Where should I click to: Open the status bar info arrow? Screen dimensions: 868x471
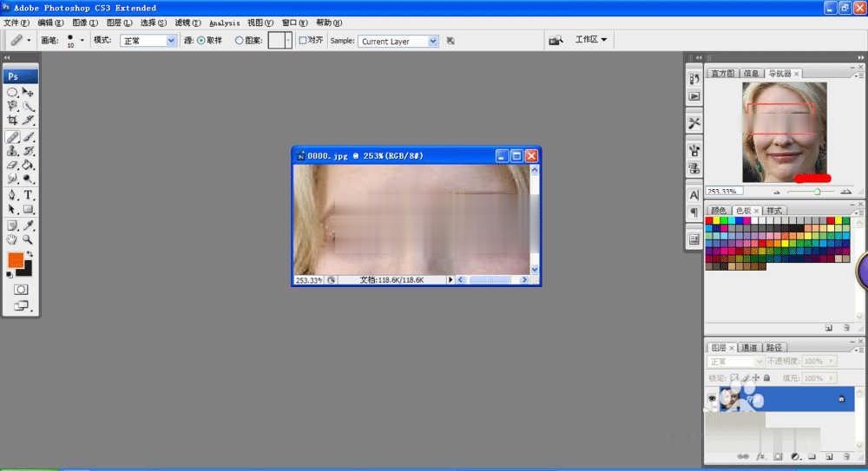tap(450, 280)
